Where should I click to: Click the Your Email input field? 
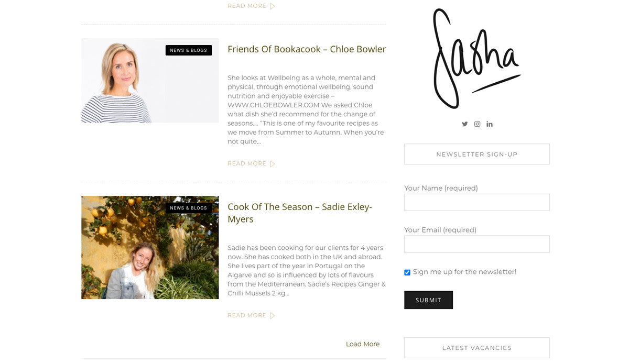coord(477,244)
